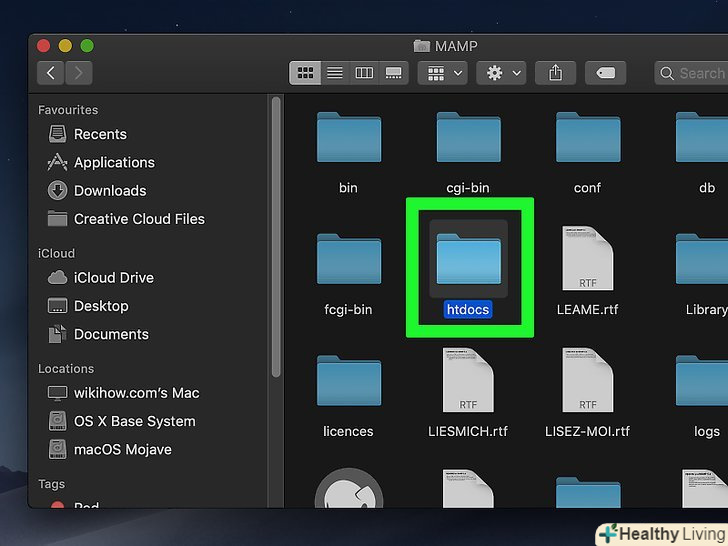Select the LEAME.rtf file icon
This screenshot has width=728, height=546.
(588, 258)
